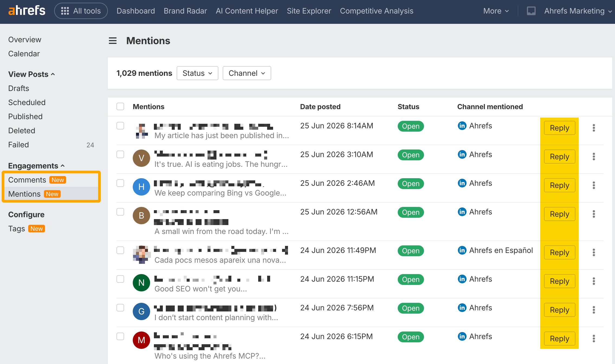The image size is (615, 364).
Task: Open Overview in the sidebar
Action: click(x=25, y=40)
